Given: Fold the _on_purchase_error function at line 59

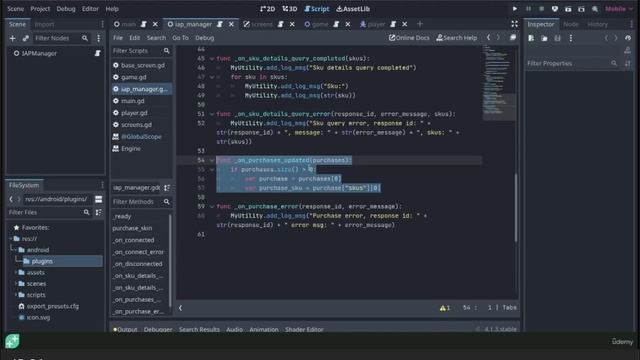Looking at the screenshot, I should pos(212,207).
